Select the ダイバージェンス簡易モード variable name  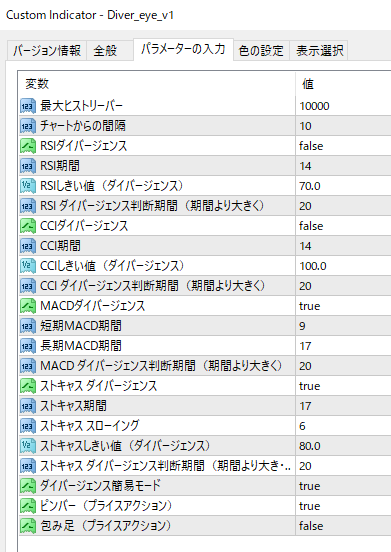click(x=100, y=486)
